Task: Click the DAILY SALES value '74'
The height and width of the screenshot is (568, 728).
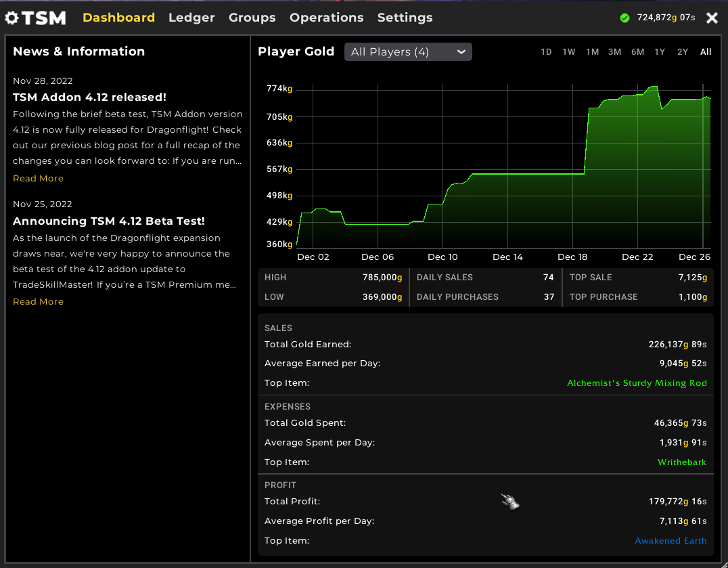Action: [x=548, y=278]
